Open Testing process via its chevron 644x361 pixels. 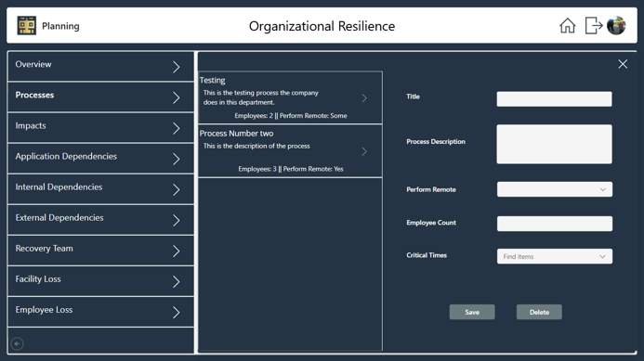[364, 98]
